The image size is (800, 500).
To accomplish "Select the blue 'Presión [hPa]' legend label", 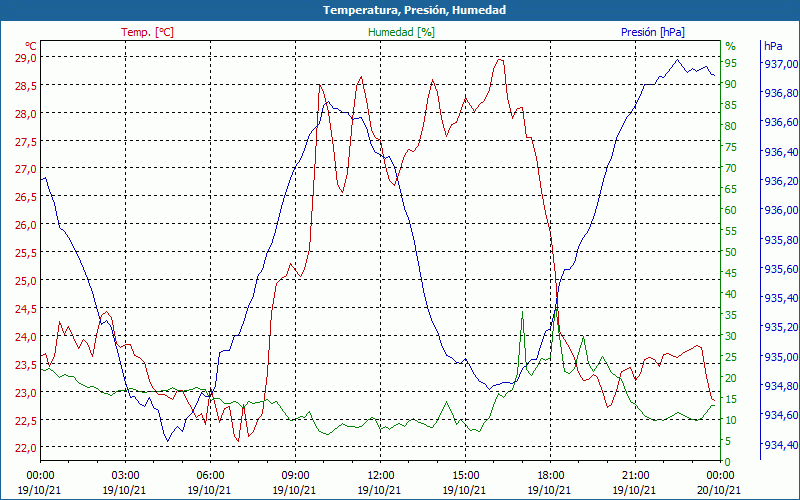I will 653,32.
